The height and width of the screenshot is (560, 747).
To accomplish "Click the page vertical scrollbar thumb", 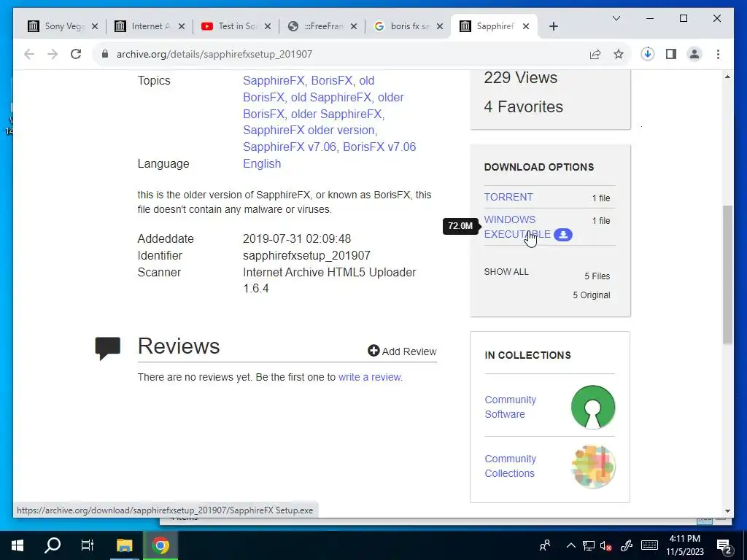I will 727,274.
